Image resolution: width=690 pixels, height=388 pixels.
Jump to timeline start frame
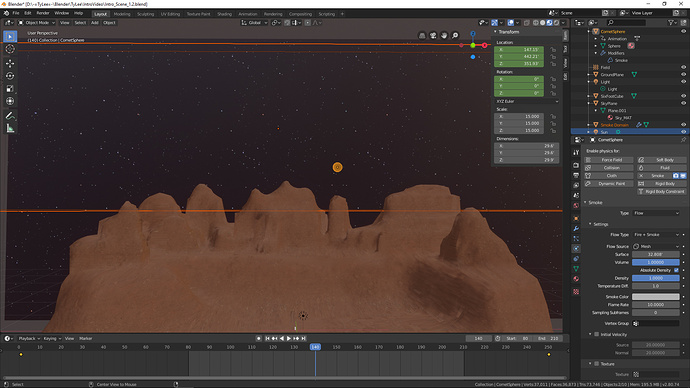click(267, 338)
